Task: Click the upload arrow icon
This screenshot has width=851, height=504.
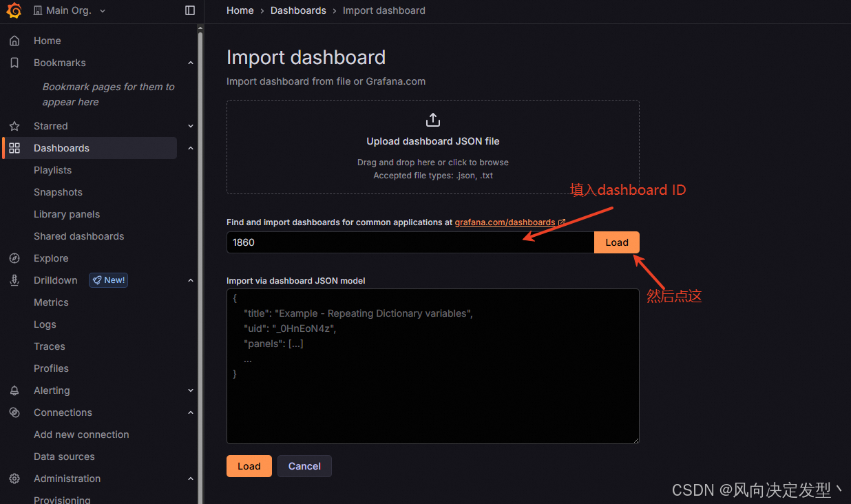Action: [x=432, y=120]
